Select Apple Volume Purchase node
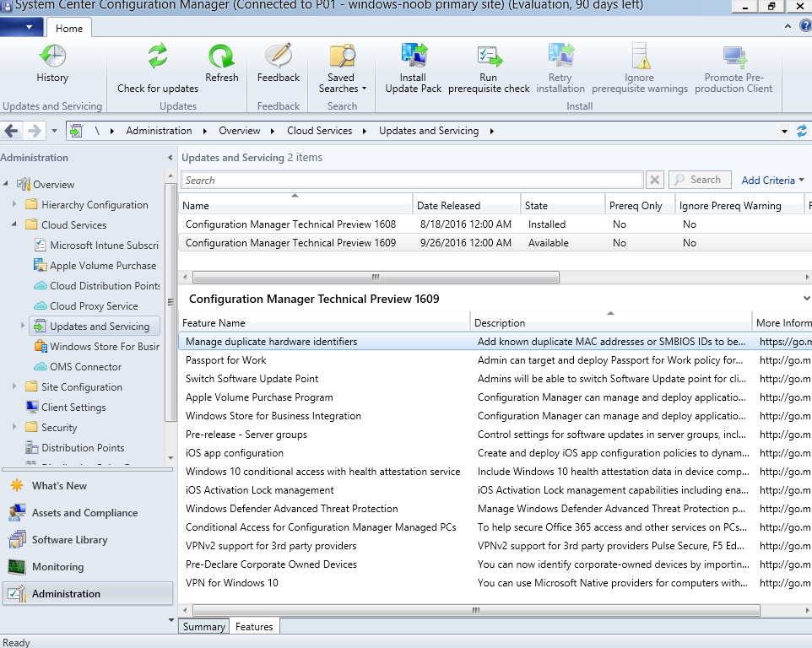The image size is (812, 648). (x=95, y=266)
